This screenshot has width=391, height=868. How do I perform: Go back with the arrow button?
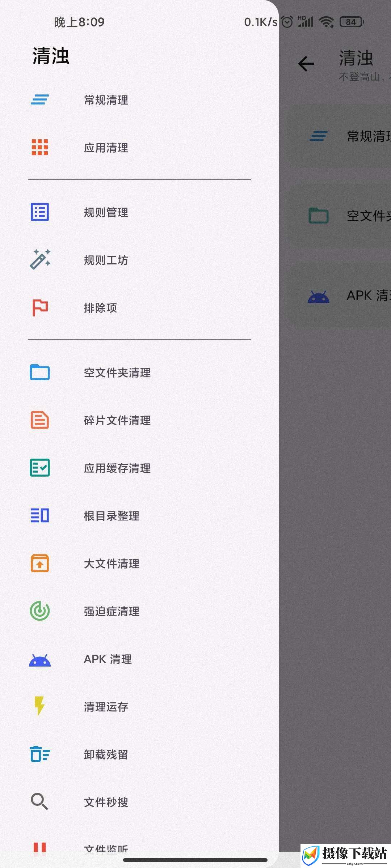pyautogui.click(x=306, y=64)
